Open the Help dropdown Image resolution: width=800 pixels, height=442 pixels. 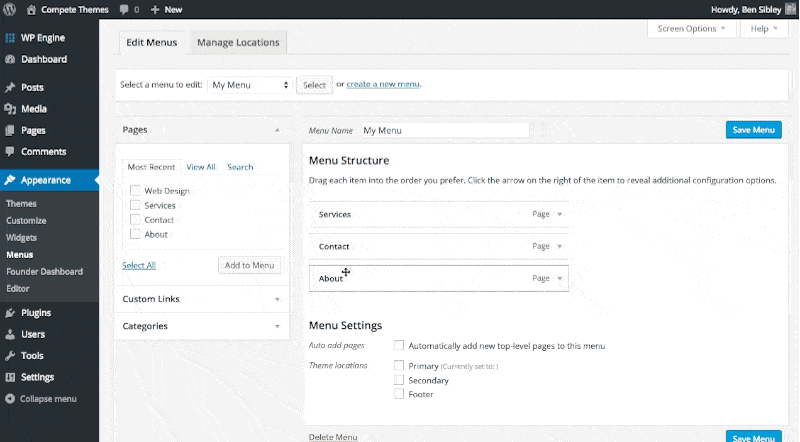point(764,29)
